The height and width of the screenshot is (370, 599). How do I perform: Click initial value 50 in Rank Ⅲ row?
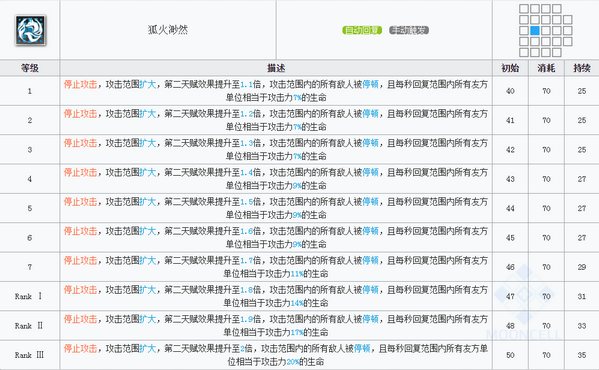510,355
